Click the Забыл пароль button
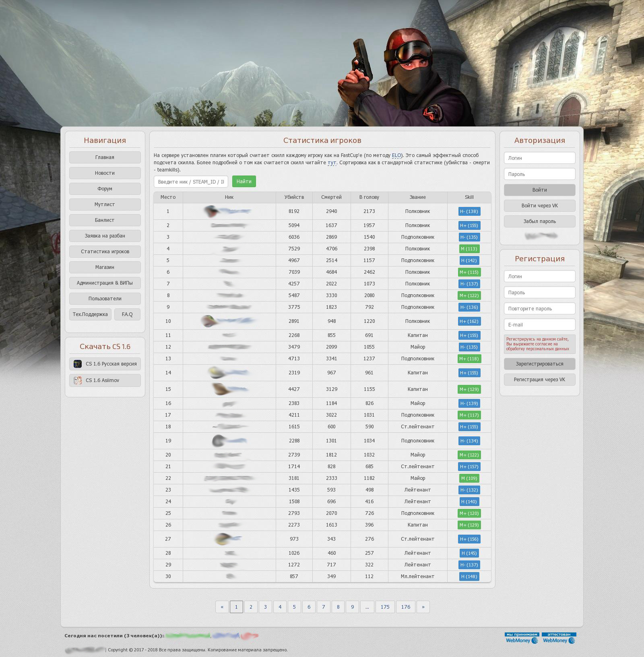The image size is (644, 657). point(539,221)
